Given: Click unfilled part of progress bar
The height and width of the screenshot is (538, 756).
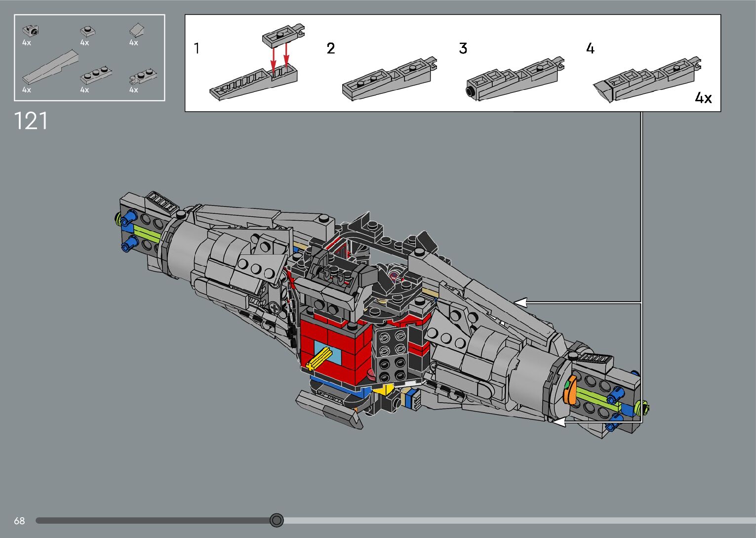Looking at the screenshot, I should 494,520.
